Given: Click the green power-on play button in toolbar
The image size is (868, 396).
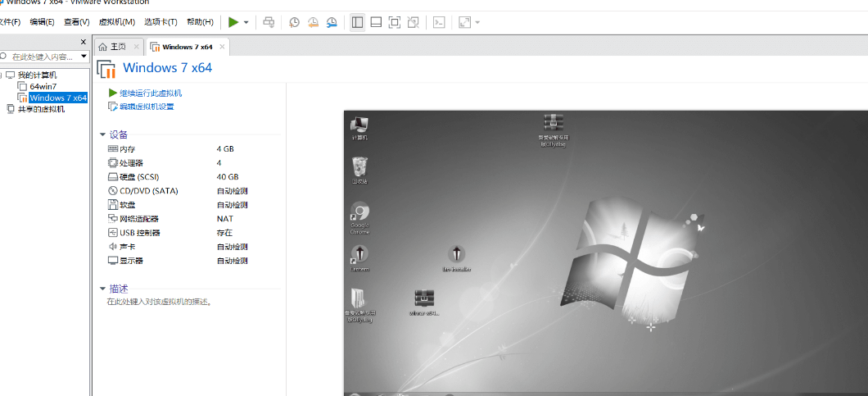Looking at the screenshot, I should point(233,22).
